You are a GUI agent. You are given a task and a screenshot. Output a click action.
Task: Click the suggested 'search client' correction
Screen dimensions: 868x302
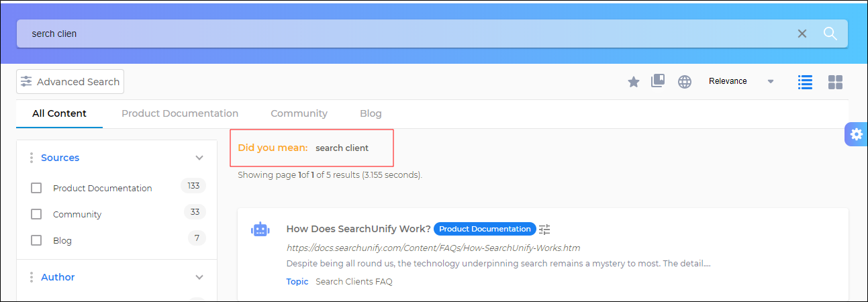(x=342, y=148)
